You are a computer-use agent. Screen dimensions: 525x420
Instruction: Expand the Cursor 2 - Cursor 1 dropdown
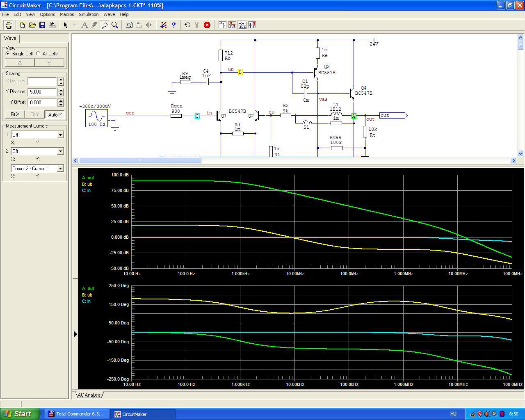[x=60, y=168]
